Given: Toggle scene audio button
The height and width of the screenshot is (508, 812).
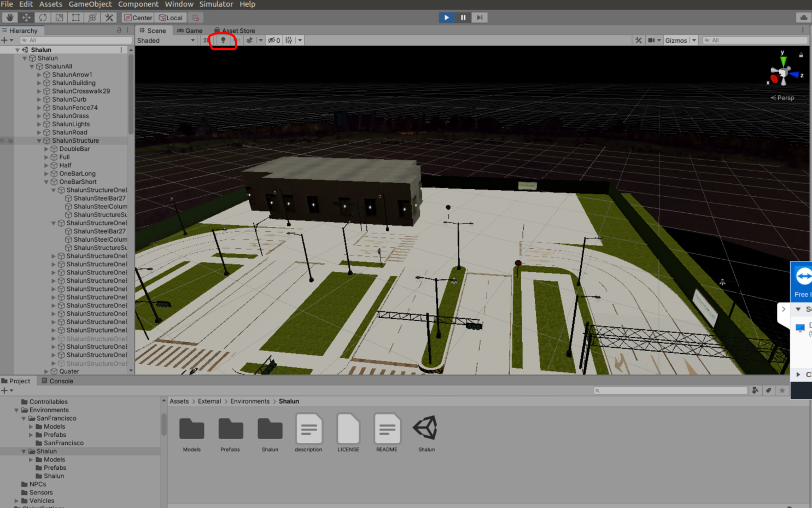Looking at the screenshot, I should coord(237,40).
